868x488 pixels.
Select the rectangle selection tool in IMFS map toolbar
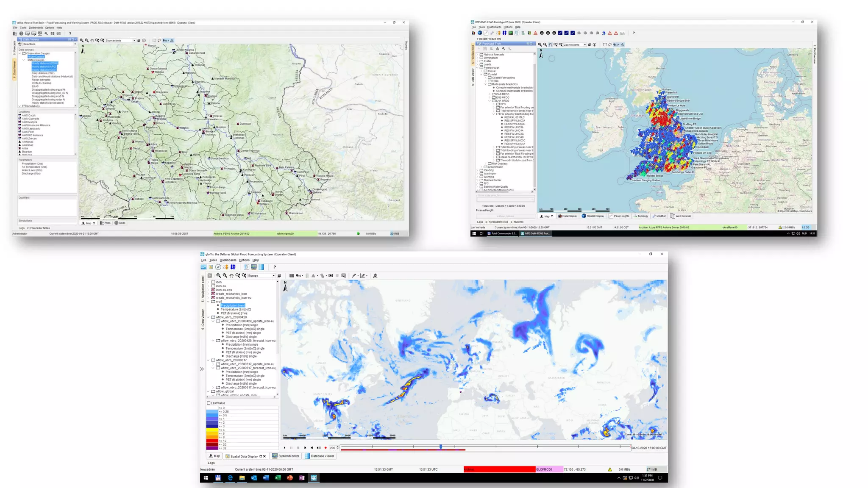(x=605, y=44)
